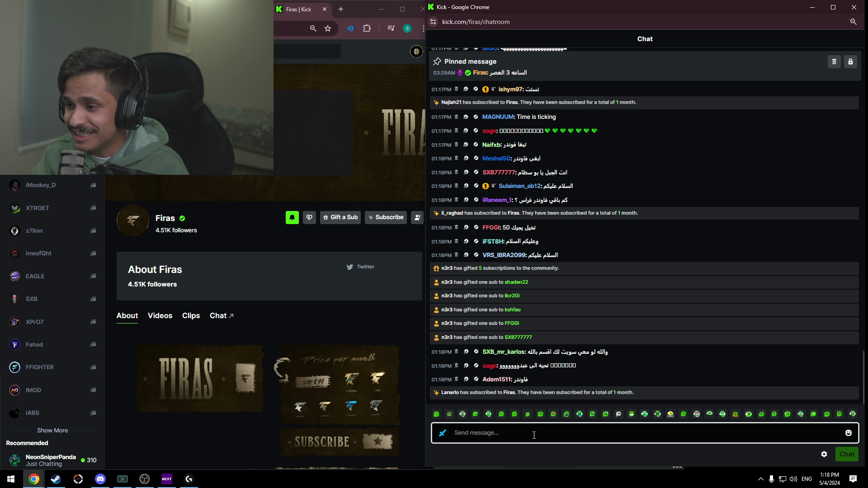Image resolution: width=868 pixels, height=488 pixels.
Task: Open a new Chrome tab
Action: click(341, 9)
